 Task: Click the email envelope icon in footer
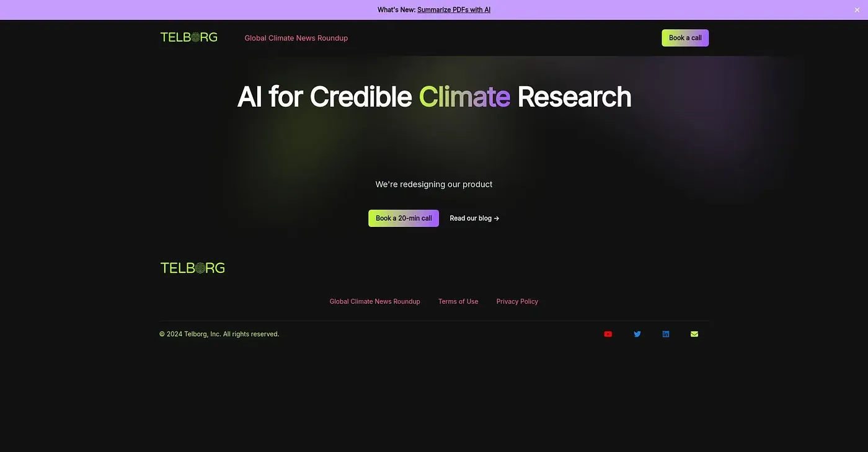point(694,334)
